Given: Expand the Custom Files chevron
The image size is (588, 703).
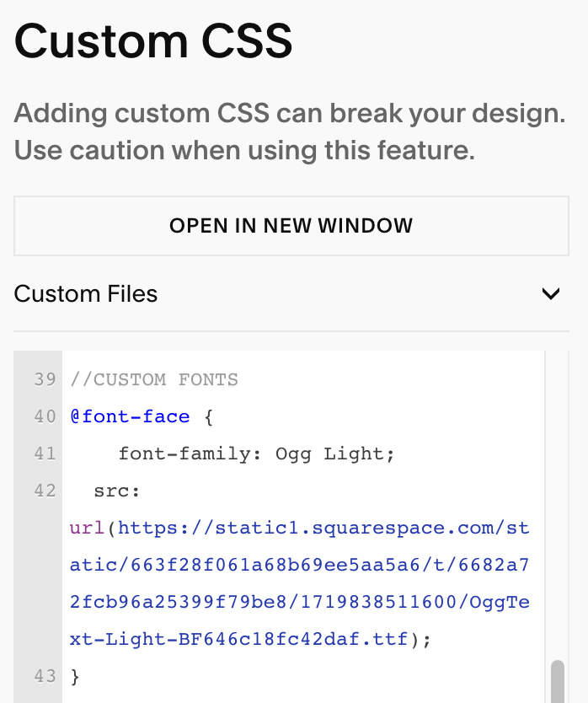Looking at the screenshot, I should (x=551, y=294).
